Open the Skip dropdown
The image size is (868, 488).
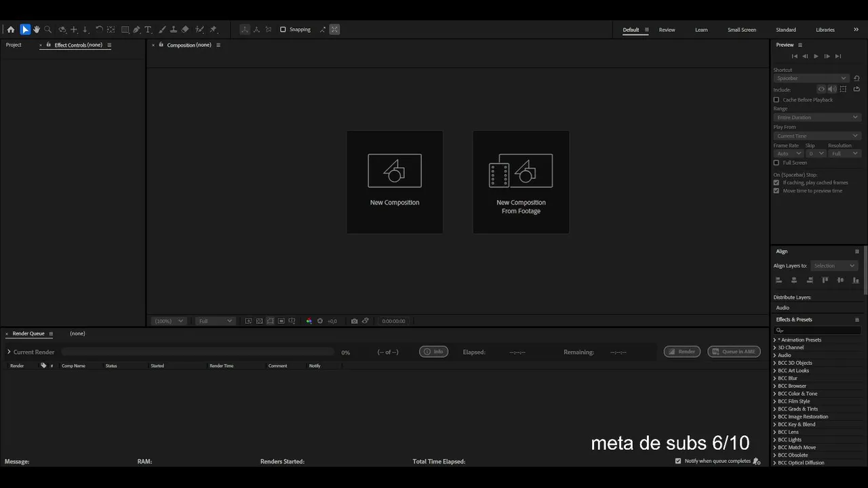coord(816,154)
